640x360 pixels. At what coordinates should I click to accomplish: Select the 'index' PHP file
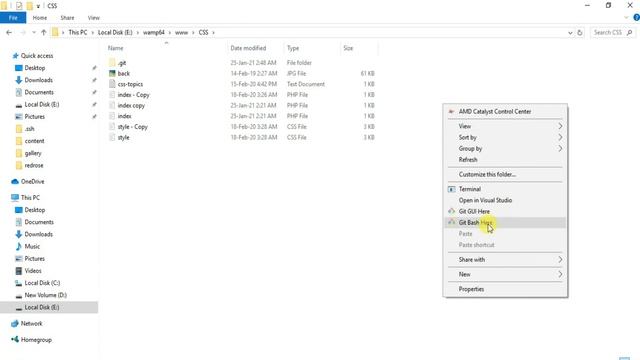click(x=124, y=116)
